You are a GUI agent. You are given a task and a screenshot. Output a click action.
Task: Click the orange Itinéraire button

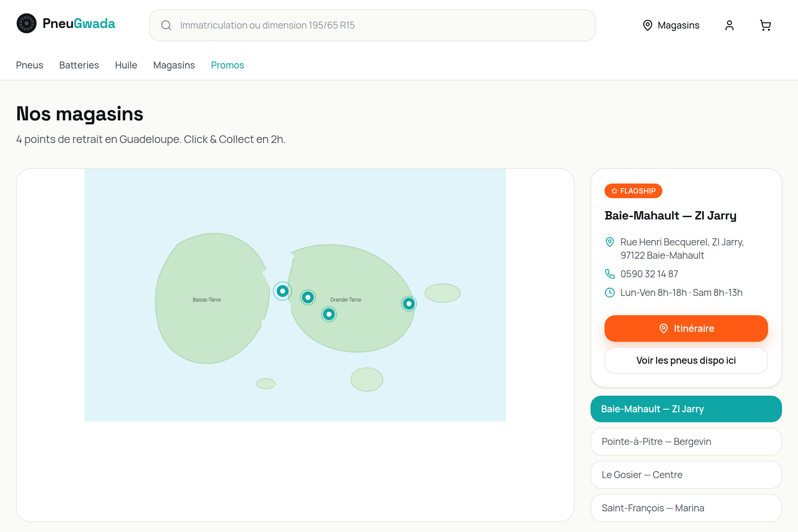686,329
